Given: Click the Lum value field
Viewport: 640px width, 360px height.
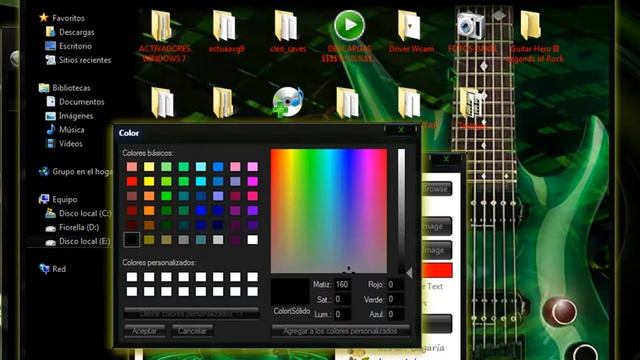Looking at the screenshot, I should pos(342,314).
